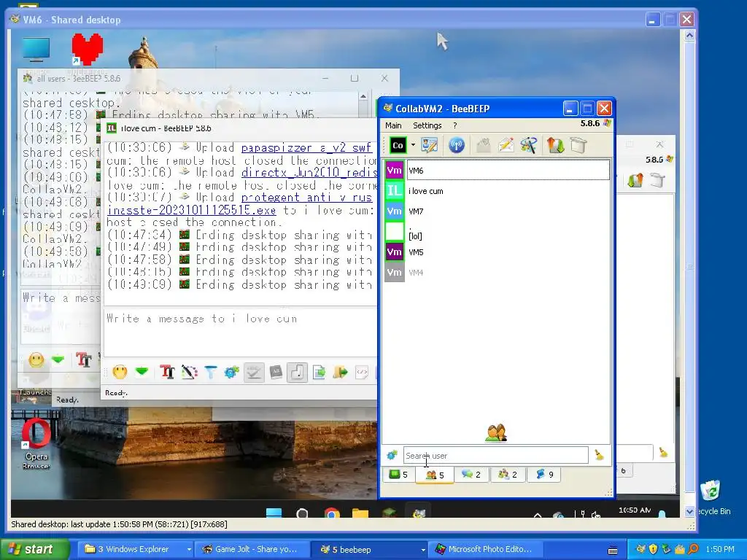Click the Co user avatar status button
The height and width of the screenshot is (560, 747).
click(x=398, y=145)
